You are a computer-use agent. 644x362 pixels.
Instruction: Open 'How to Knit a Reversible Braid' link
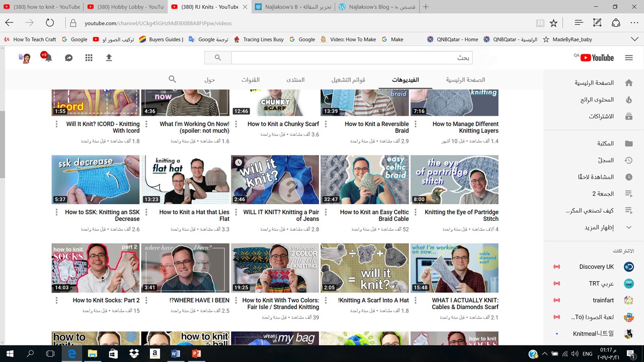pyautogui.click(x=376, y=127)
